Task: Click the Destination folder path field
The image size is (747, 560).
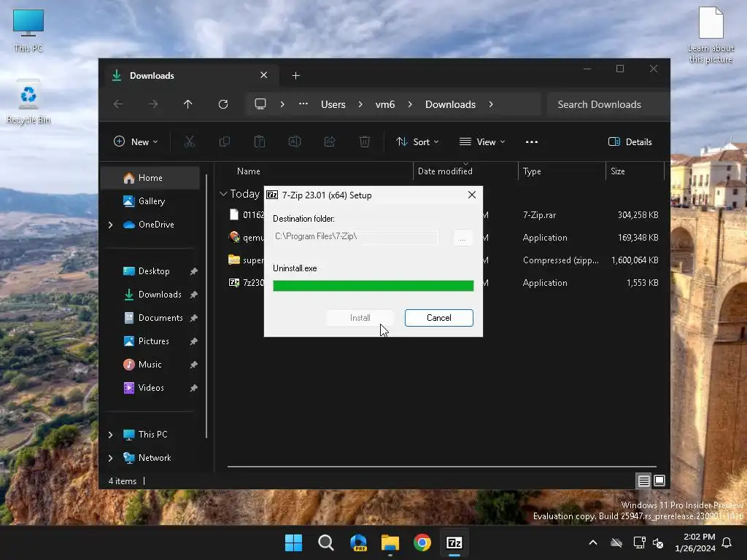Action: tap(355, 237)
